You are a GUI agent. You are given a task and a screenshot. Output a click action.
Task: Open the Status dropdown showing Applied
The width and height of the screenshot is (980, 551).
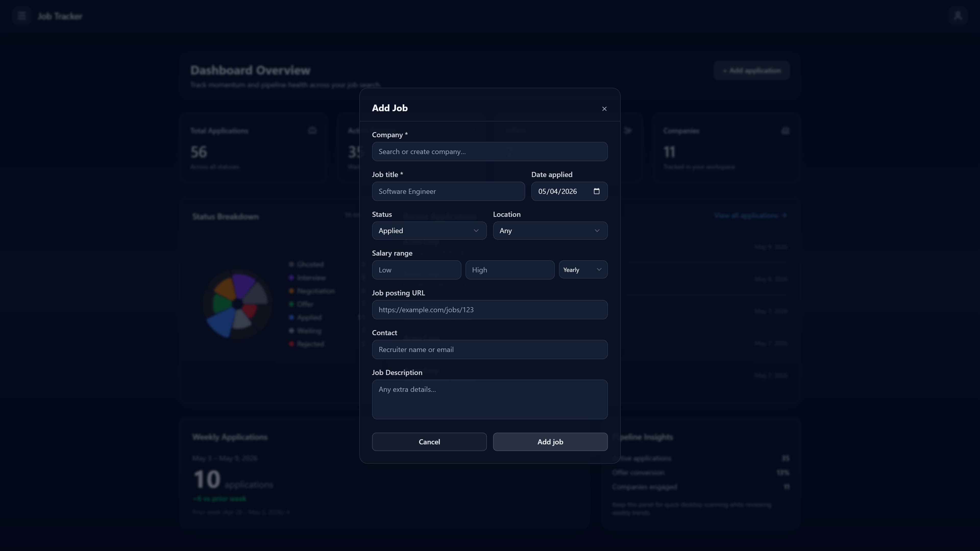pyautogui.click(x=429, y=231)
